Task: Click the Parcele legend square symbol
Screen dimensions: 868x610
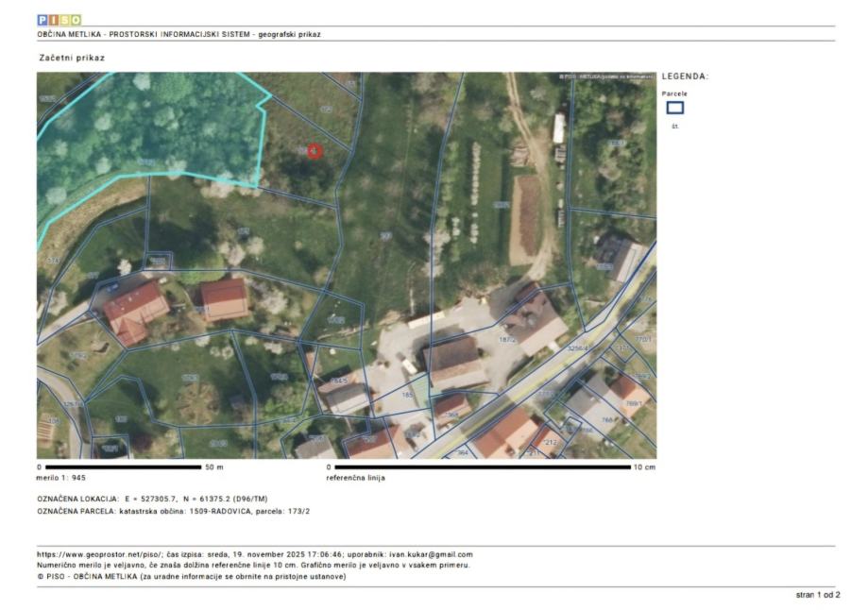Action: point(674,108)
